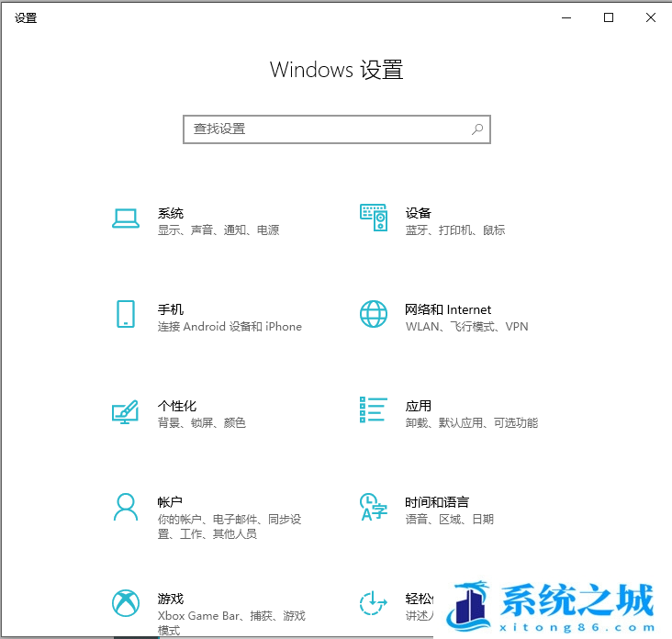The height and width of the screenshot is (639, 672).
Task: Click the text 蓝牙、打印机、鼠标
Action: coord(455,230)
